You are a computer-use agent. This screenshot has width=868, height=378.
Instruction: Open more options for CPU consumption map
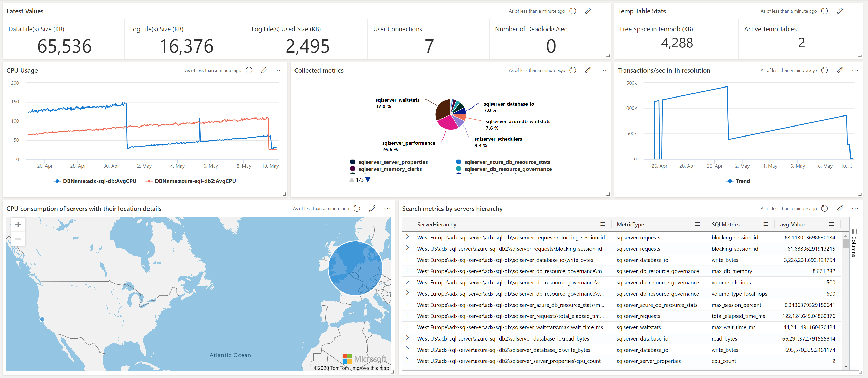coord(387,209)
